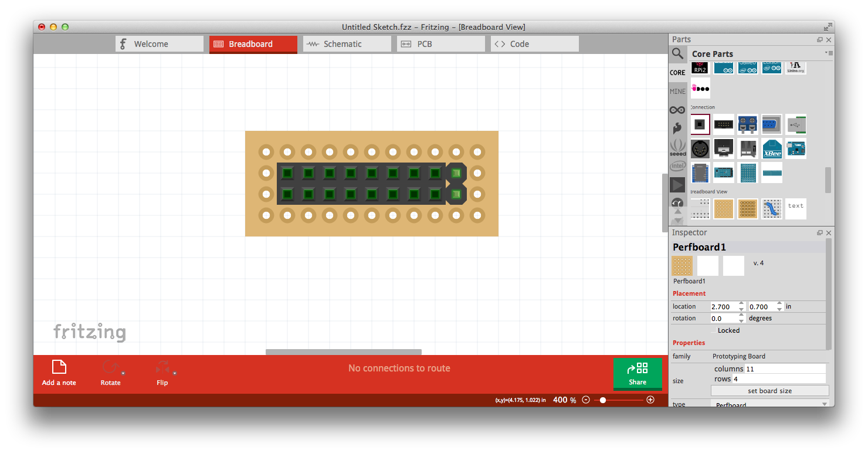Image resolution: width=868 pixels, height=453 pixels.
Task: Click the Perfboard1 title in Inspector
Action: 699,247
